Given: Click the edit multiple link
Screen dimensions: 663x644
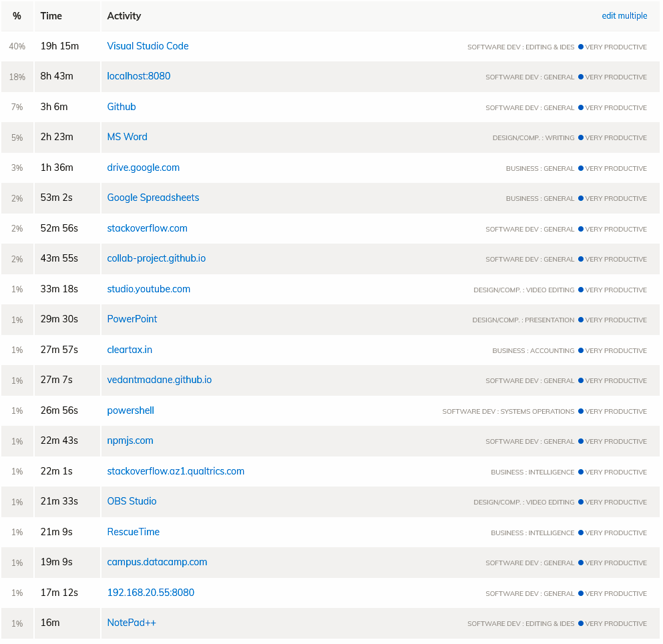Looking at the screenshot, I should coord(624,16).
